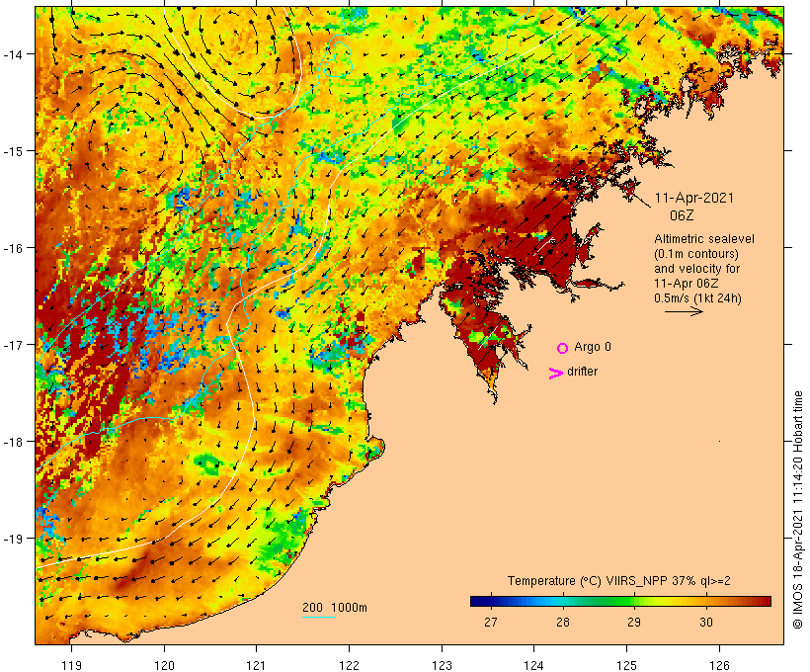The width and height of the screenshot is (810, 672).
Task: Click the '0.5m/s (1kt 24h)' text
Action: click(697, 298)
